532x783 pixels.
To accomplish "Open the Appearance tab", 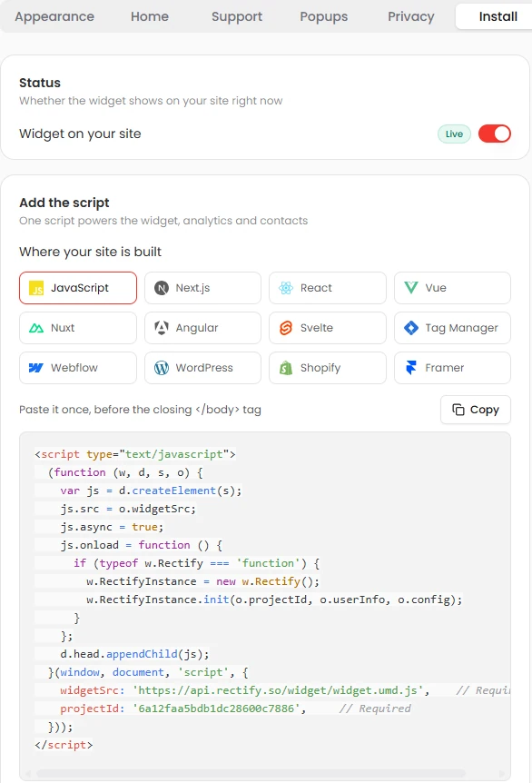I will pyautogui.click(x=54, y=16).
